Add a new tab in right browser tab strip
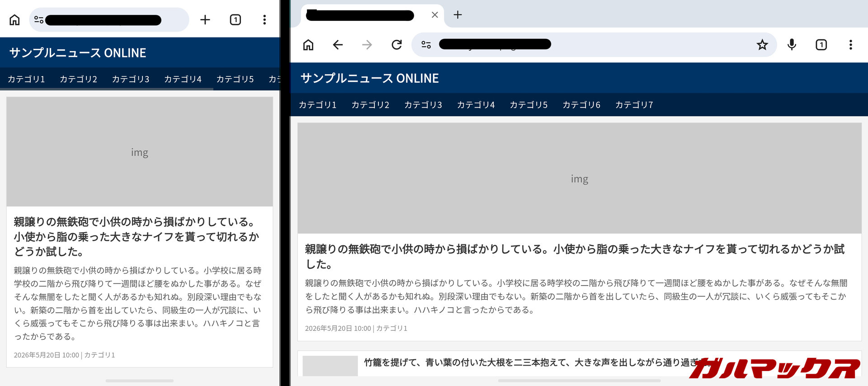Screen dimensions: 868x386 pyautogui.click(x=458, y=15)
